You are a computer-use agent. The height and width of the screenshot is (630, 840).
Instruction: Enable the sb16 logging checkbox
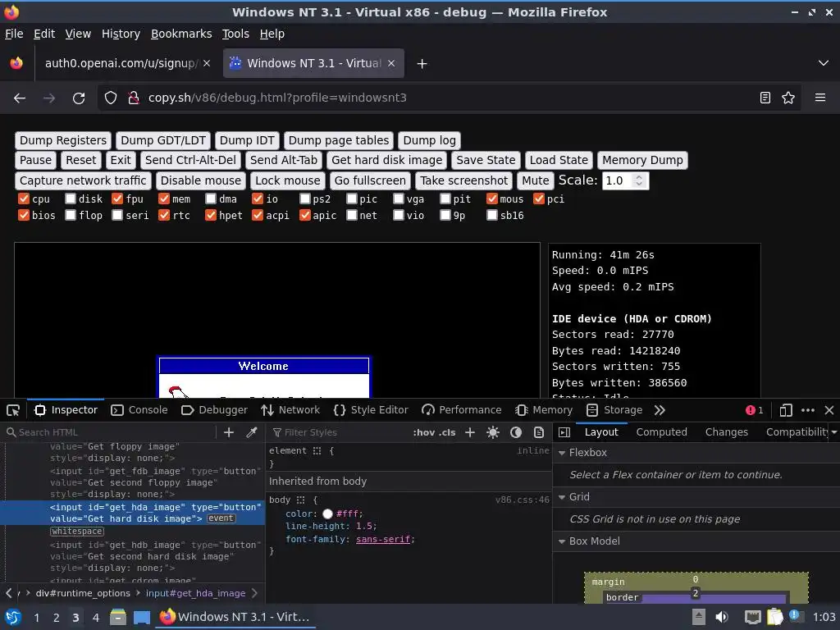coord(492,215)
